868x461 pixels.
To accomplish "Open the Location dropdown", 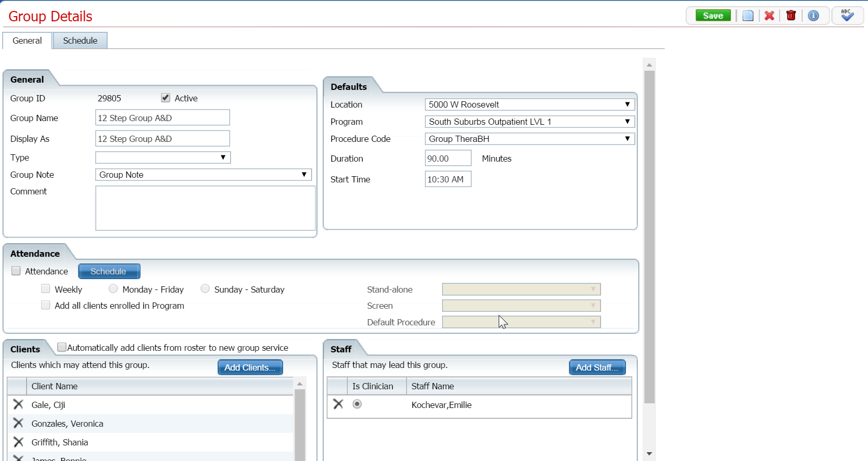I will 529,104.
